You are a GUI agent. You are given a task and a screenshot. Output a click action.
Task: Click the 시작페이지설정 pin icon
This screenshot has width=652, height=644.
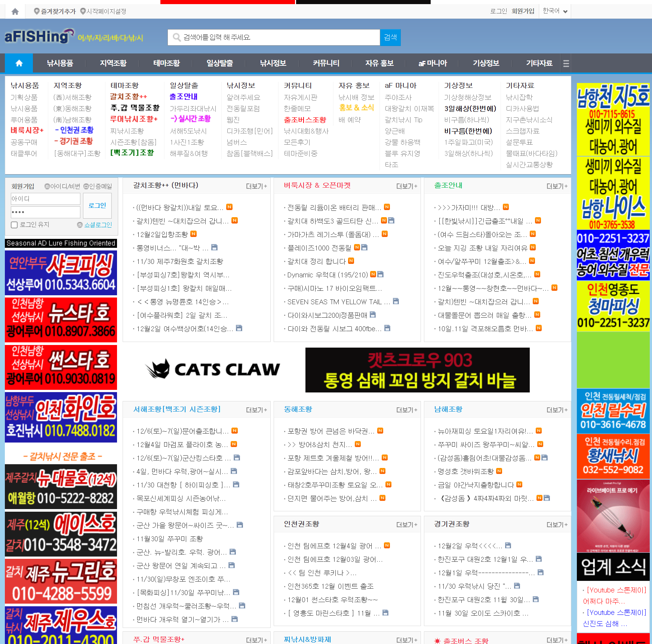(x=83, y=11)
